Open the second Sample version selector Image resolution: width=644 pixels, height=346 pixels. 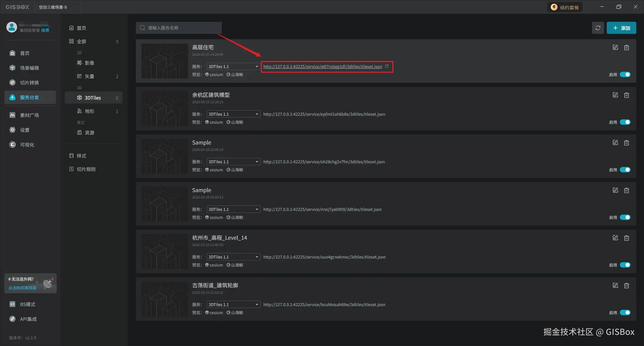(x=257, y=209)
